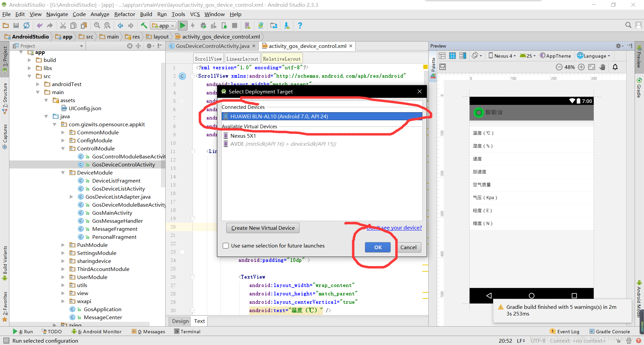Open the Gradle side tool window

639,88
